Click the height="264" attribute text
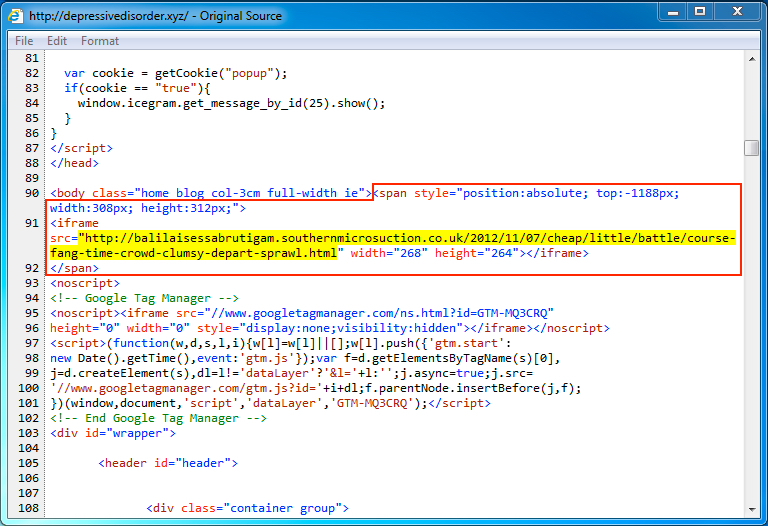The height and width of the screenshot is (526, 768). (477, 253)
